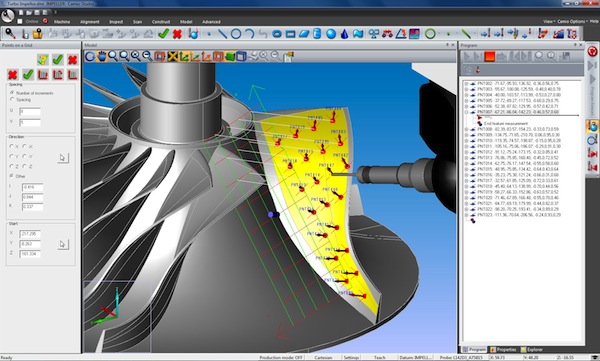
Task: Click the red X in main toolbar
Action: 177,34
